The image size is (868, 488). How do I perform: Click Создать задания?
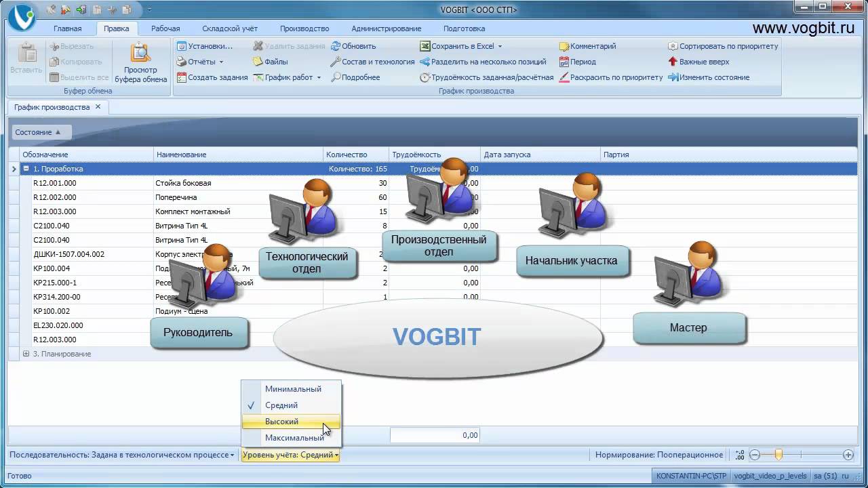212,77
